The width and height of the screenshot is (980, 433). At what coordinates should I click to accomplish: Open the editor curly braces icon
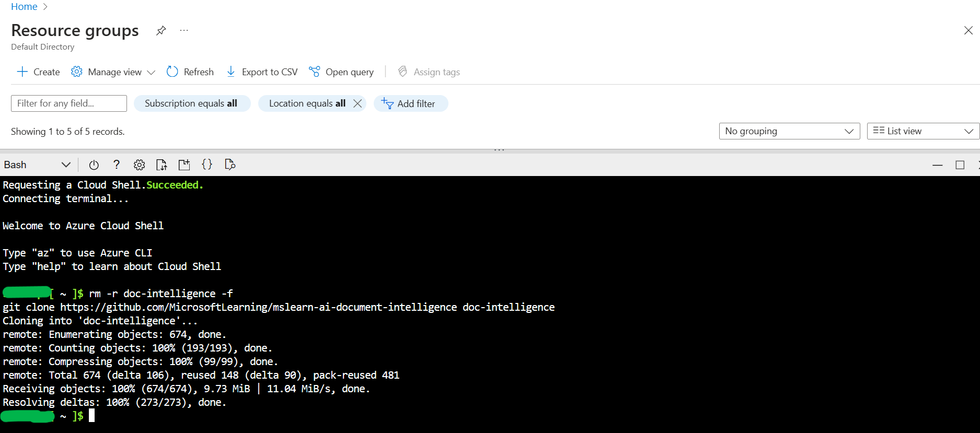tap(207, 165)
